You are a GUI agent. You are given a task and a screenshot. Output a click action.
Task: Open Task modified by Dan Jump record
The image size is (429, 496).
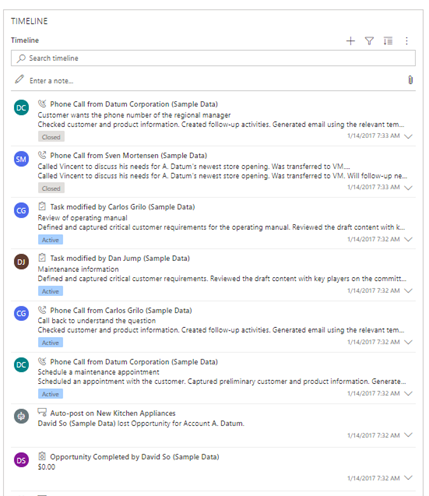point(120,258)
